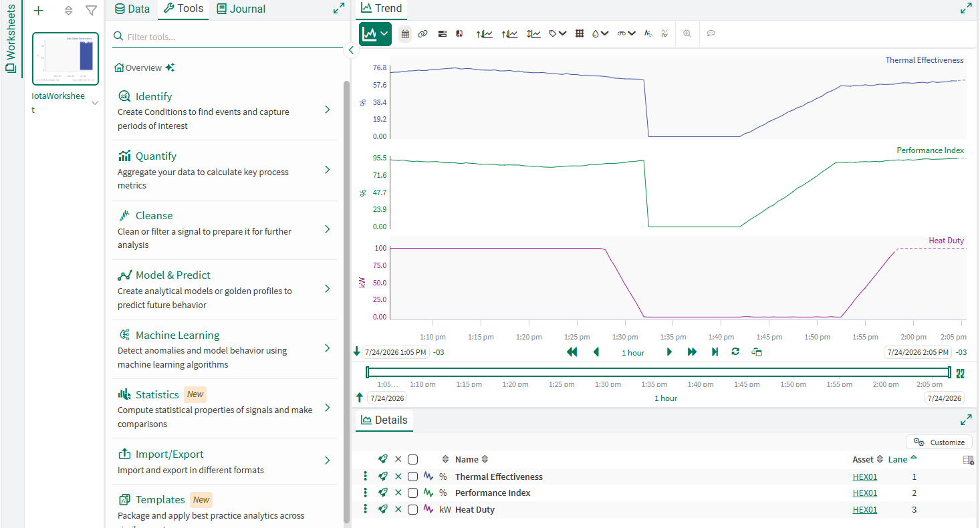The image size is (980, 528).
Task: Open the glasses view options dropdown
Action: (626, 33)
